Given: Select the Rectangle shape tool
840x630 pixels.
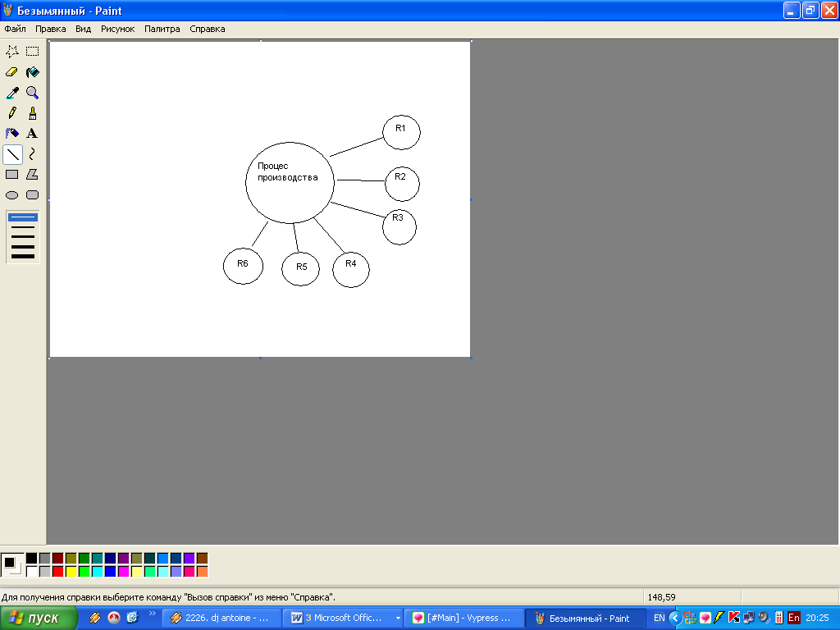Looking at the screenshot, I should (x=12, y=175).
